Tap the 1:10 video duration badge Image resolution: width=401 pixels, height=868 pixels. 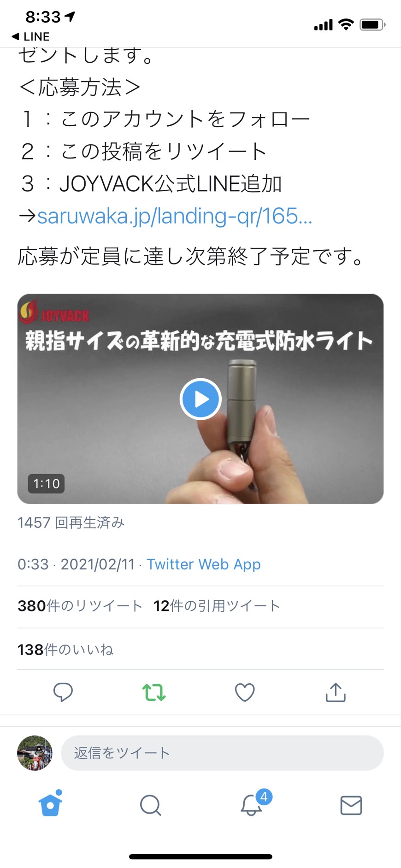point(46,483)
